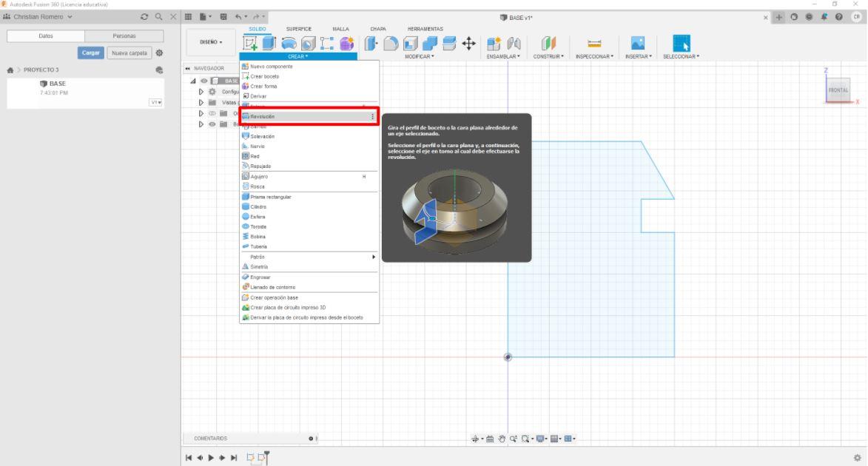Select the Measure inspect icon

(594, 43)
